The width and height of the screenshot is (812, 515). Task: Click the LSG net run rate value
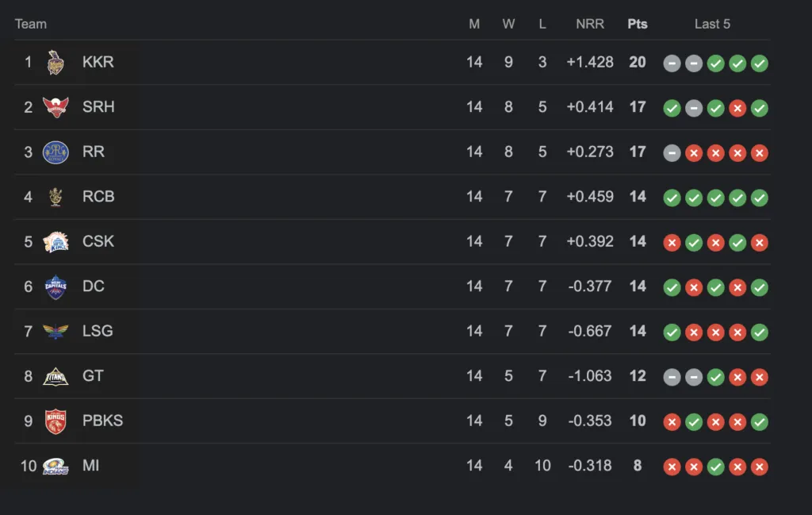pyautogui.click(x=590, y=331)
